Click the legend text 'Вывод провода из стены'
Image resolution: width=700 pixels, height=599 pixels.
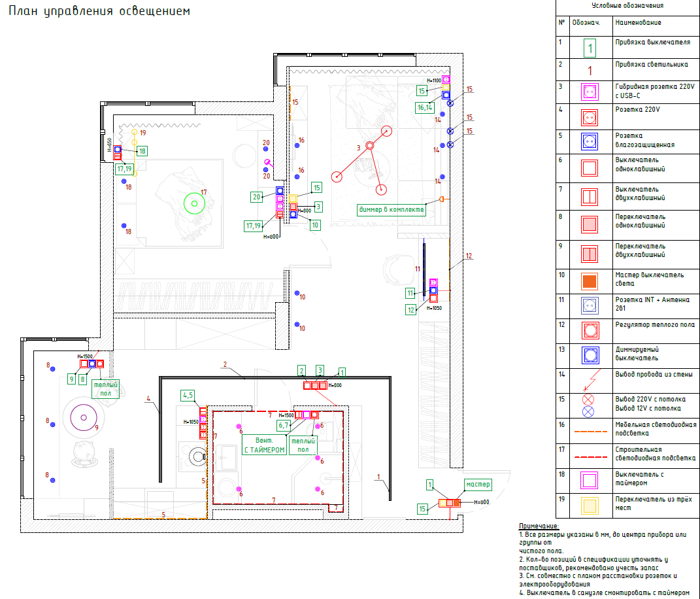click(x=654, y=374)
